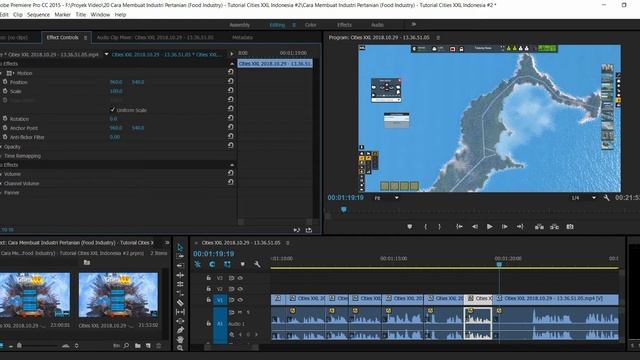
Task: Solo the Audio 1 track
Action: coord(248,312)
